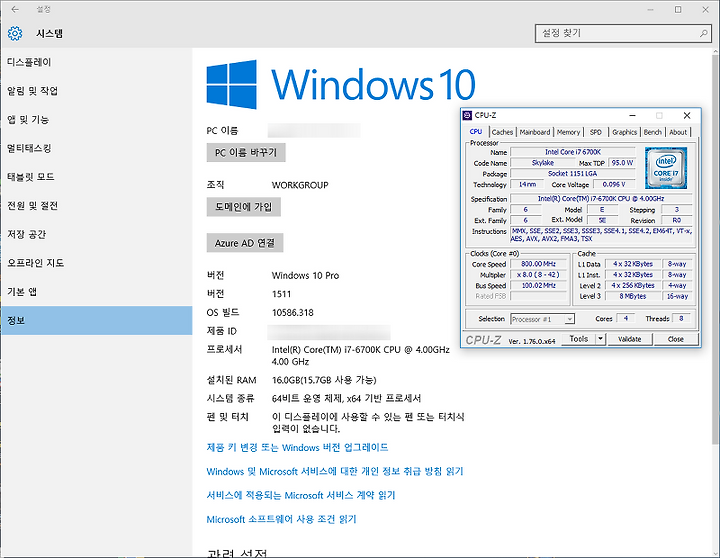Click the Validate button
This screenshot has width=720, height=558.
630,339
